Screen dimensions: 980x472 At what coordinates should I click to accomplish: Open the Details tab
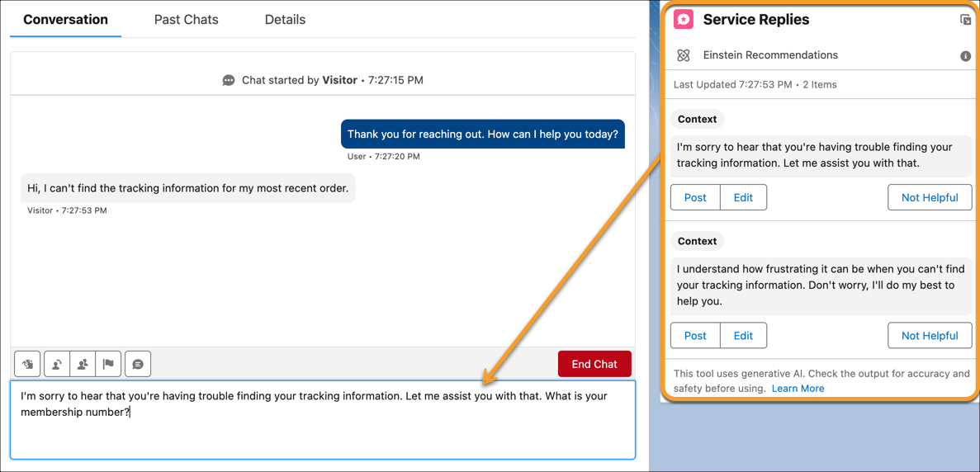click(285, 20)
